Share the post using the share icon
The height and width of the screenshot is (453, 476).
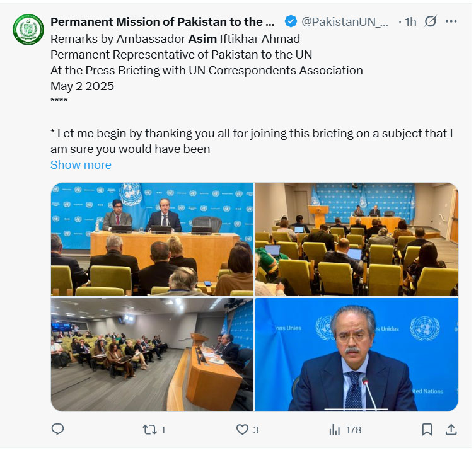click(x=451, y=430)
